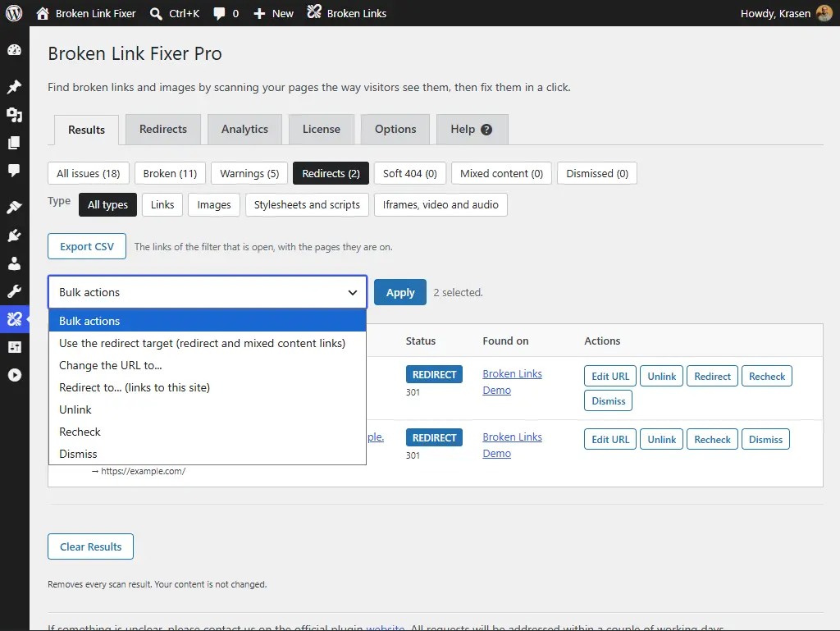Click the "→ https://example.com/" redirect target text
Screen dimensions: 840x631
tap(138, 471)
